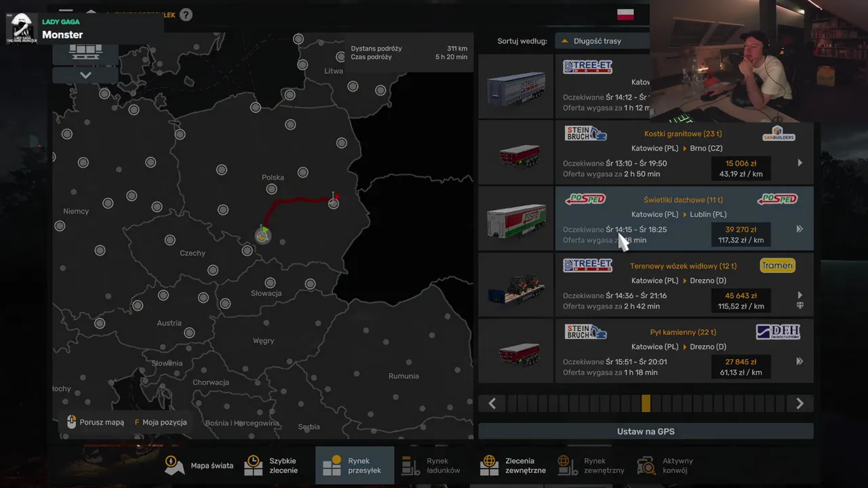Select the forklift flatbed trailer thumbnail
This screenshot has height=488, width=868.
pyautogui.click(x=516, y=286)
